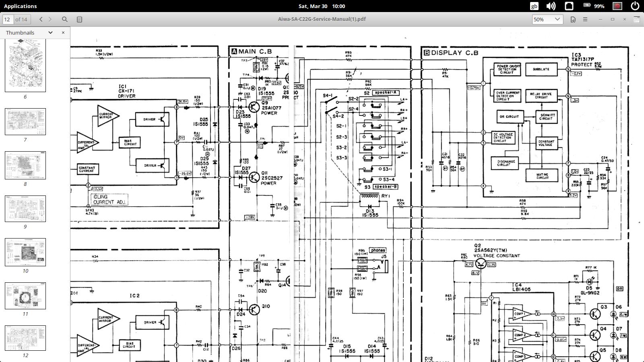Click the 'OR CIRCUIT' block
644x362 pixels.
click(x=510, y=117)
